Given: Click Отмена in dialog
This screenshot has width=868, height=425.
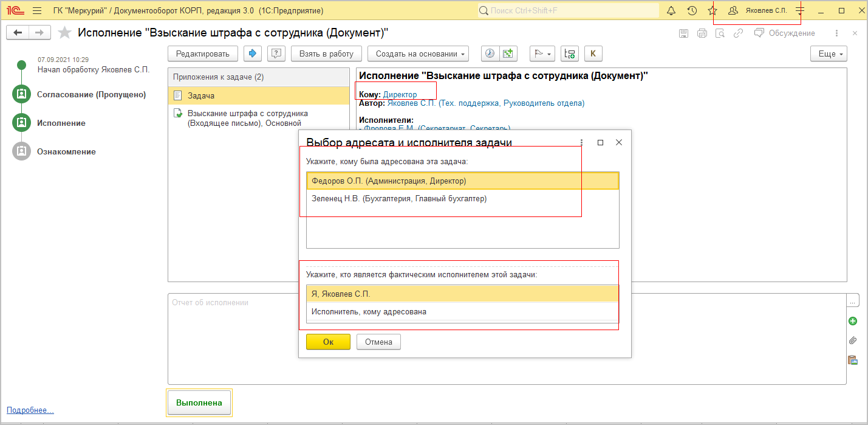Looking at the screenshot, I should 378,342.
